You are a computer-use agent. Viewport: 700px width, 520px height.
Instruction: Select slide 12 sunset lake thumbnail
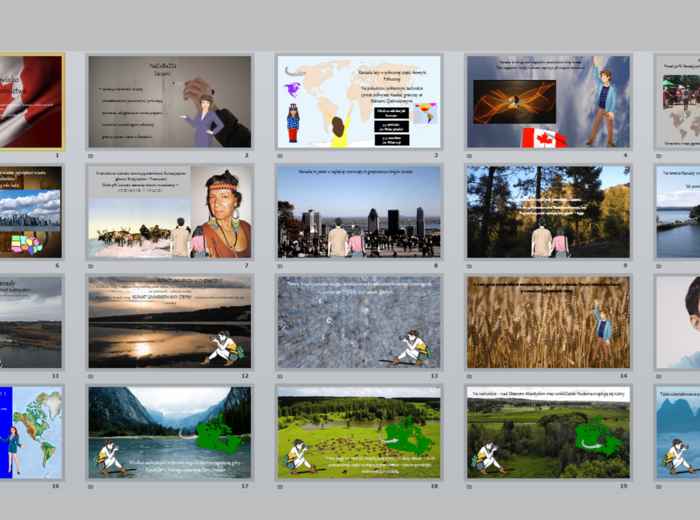169,322
